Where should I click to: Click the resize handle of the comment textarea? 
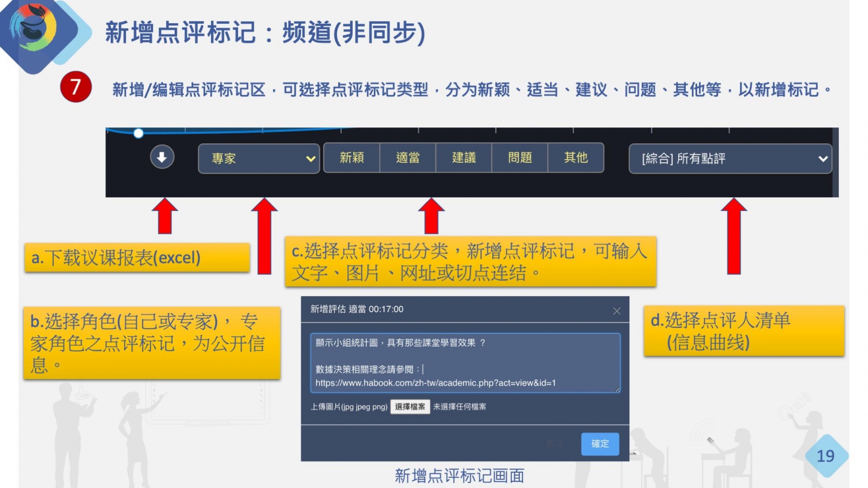pos(617,389)
